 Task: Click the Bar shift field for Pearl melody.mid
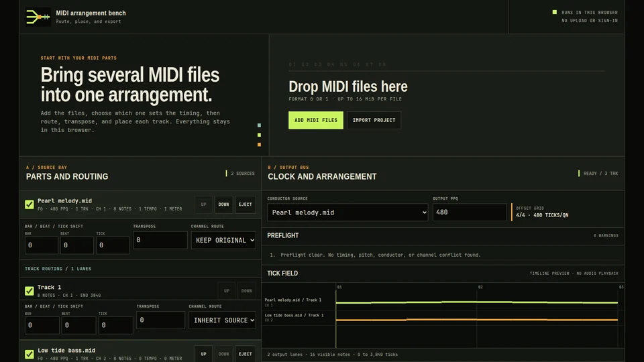42,245
